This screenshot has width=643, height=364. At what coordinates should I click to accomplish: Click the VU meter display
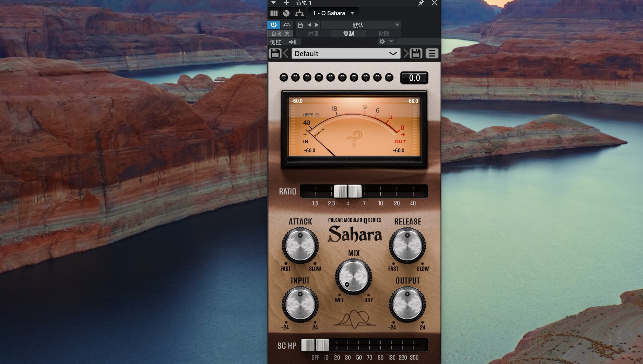click(354, 128)
